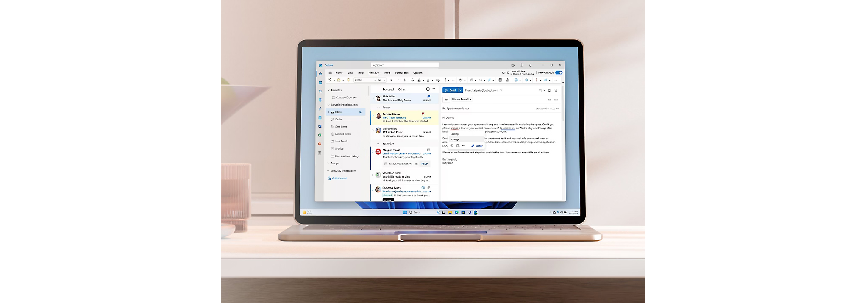This screenshot has height=303, width=868.
Task: Open People contacts in left app rail
Action: 320,91
